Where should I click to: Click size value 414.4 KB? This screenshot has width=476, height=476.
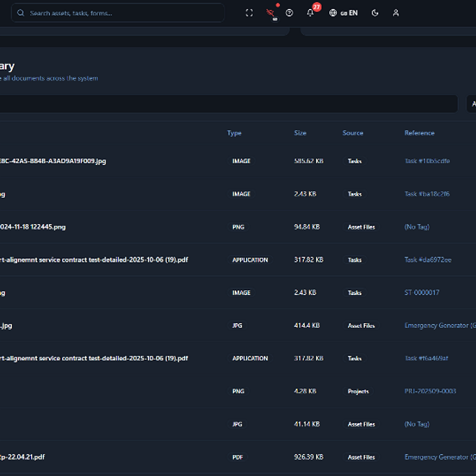[x=307, y=326]
